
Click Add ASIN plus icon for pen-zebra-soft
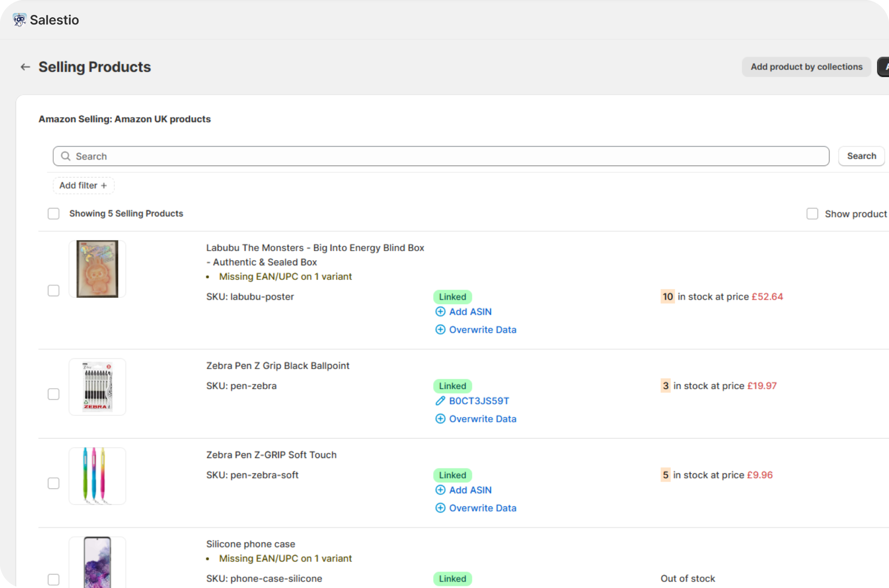click(x=440, y=490)
